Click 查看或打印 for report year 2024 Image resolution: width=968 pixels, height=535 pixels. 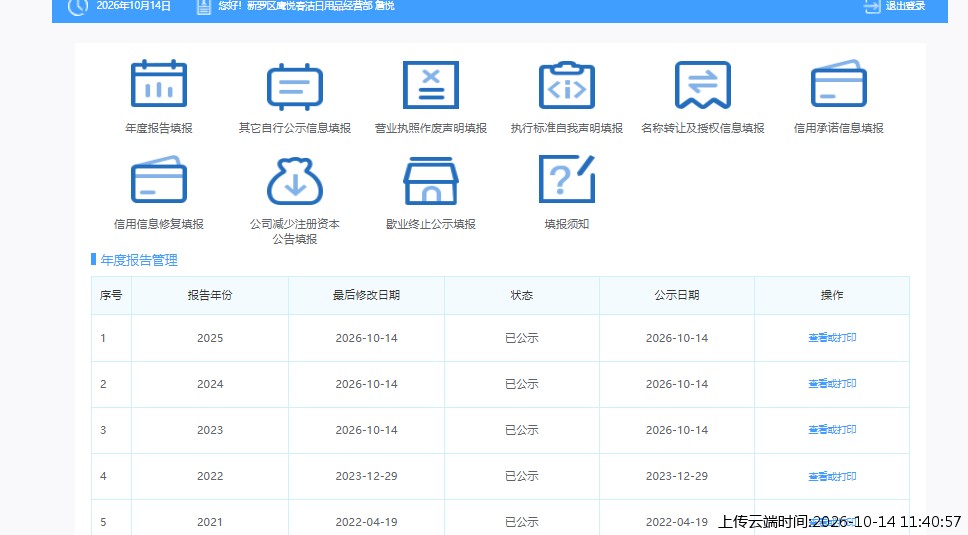(x=832, y=384)
